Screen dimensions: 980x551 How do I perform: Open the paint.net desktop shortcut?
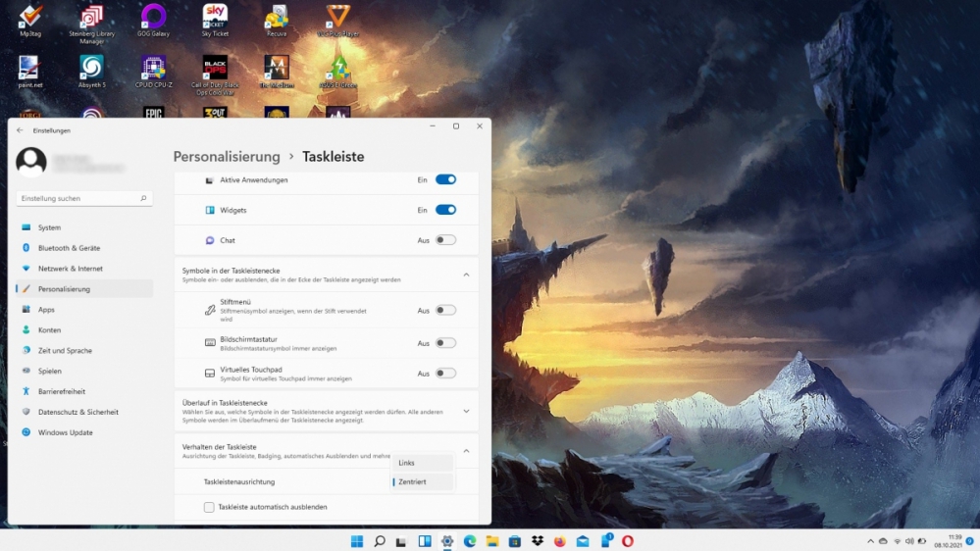pos(30,72)
